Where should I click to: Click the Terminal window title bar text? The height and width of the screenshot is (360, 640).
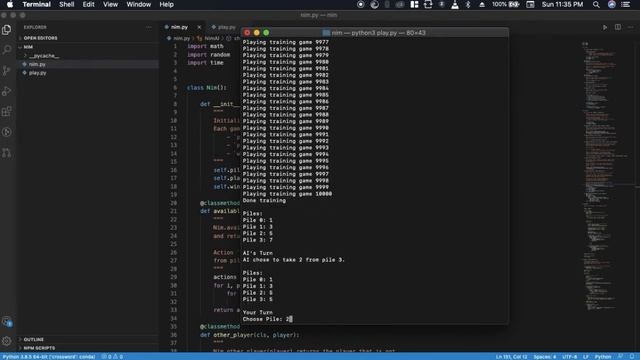pyautogui.click(x=378, y=33)
